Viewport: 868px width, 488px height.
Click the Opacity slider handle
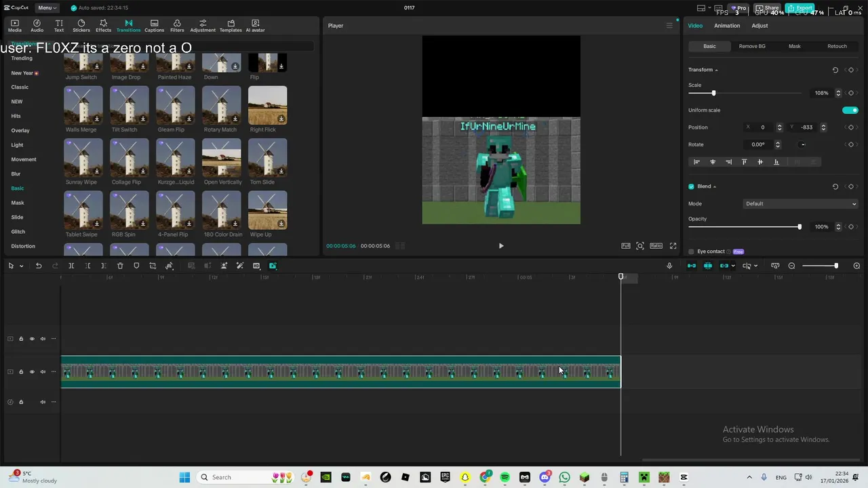(800, 226)
